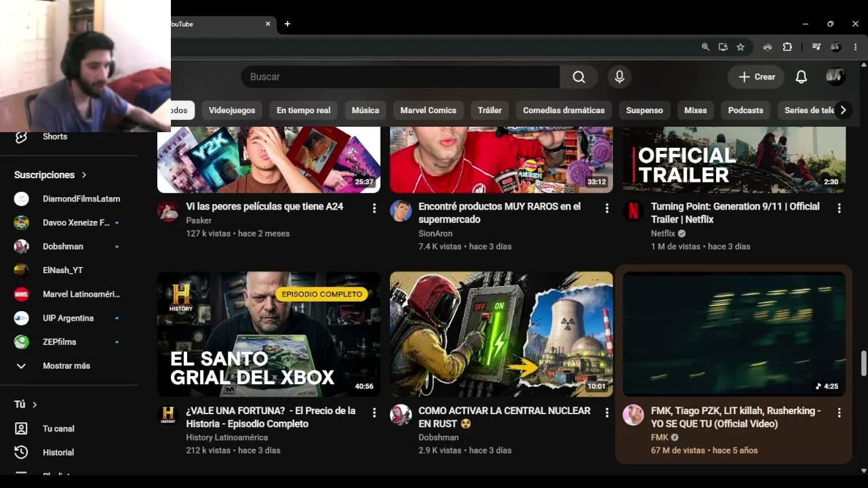This screenshot has width=868, height=488.
Task: Click into the Buscar search field
Action: [400, 77]
